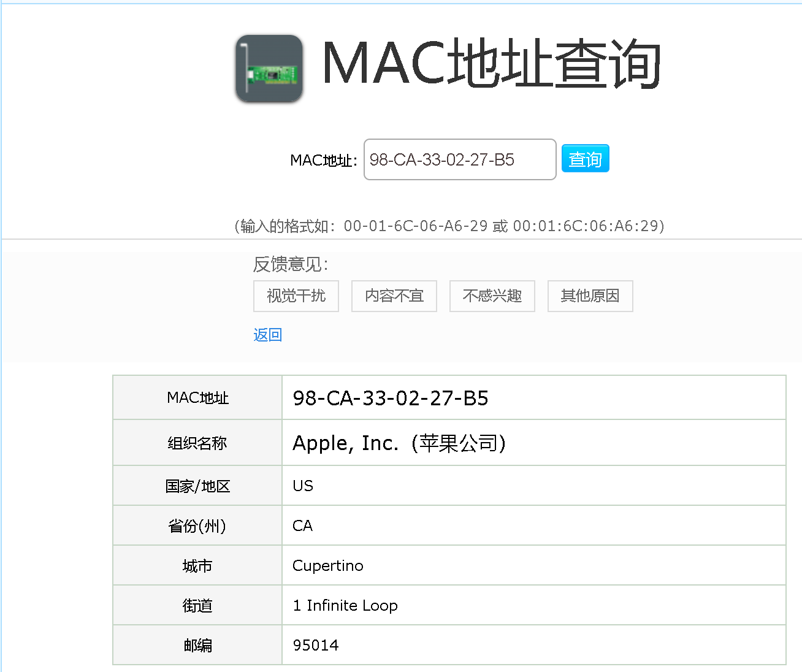
Task: Select the 95014 postal code value
Action: 316,645
